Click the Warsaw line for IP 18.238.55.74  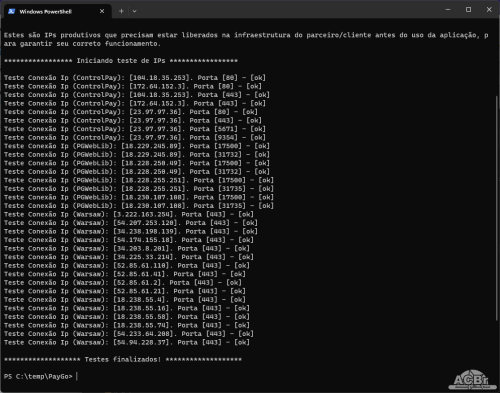(x=127, y=325)
